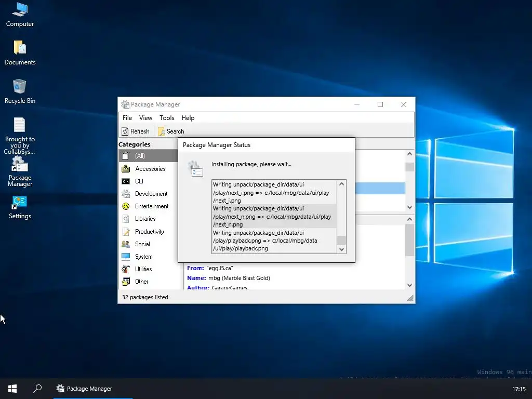Click the "From: egg.l5.ca" line

(x=210, y=268)
